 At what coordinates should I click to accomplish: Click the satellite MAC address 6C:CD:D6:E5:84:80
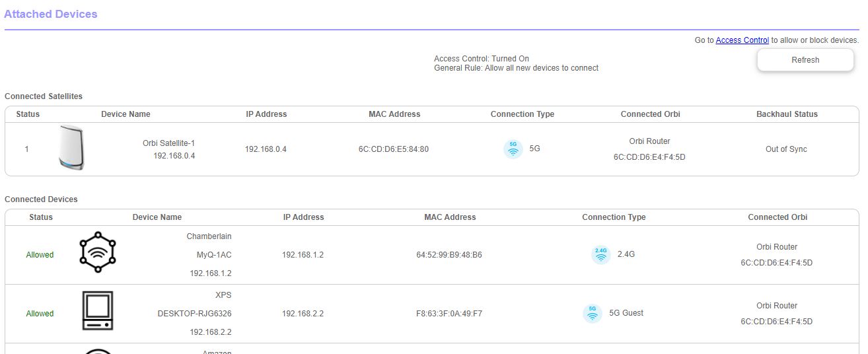coord(393,149)
